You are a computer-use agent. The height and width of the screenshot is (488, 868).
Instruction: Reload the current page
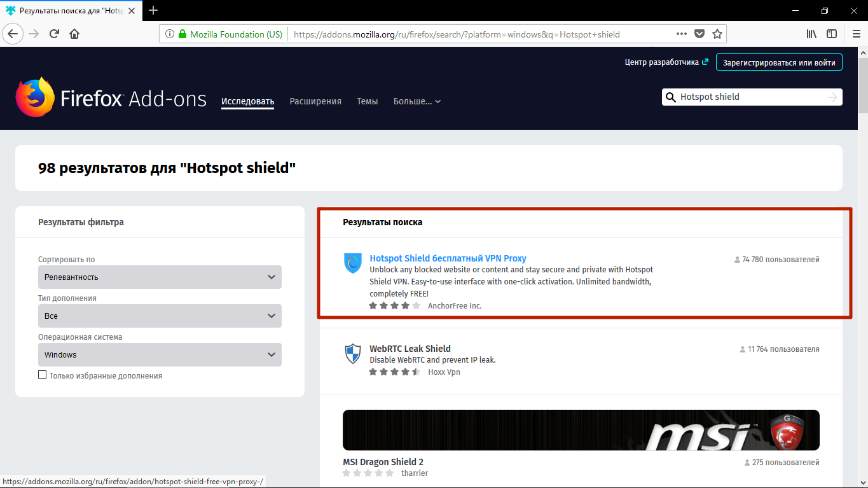pos(54,34)
